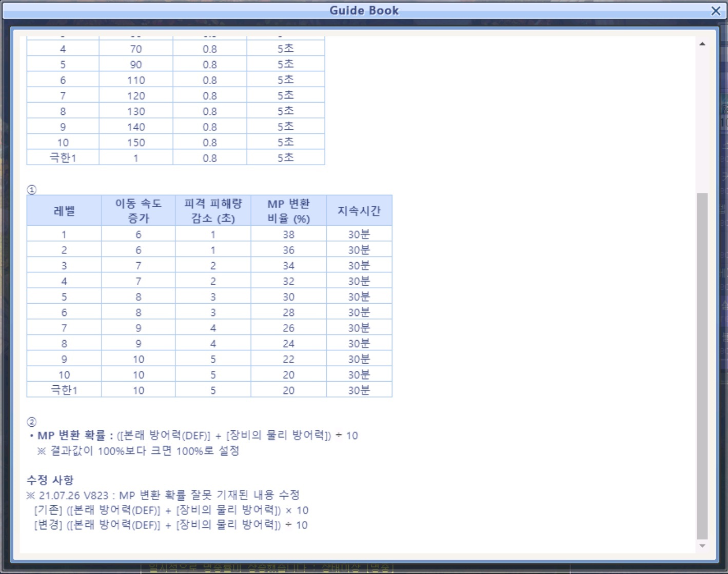Click MP ratio 20 in the level 10 row
The height and width of the screenshot is (574, 728).
click(289, 375)
